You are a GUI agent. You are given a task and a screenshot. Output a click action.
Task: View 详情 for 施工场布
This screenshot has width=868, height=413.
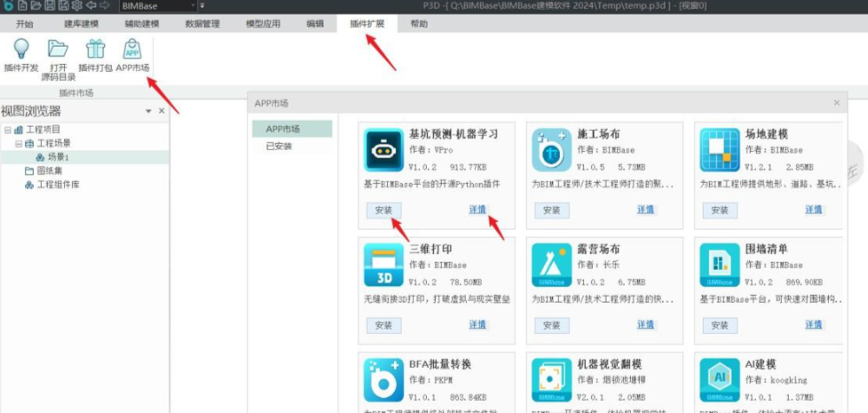pyautogui.click(x=646, y=209)
